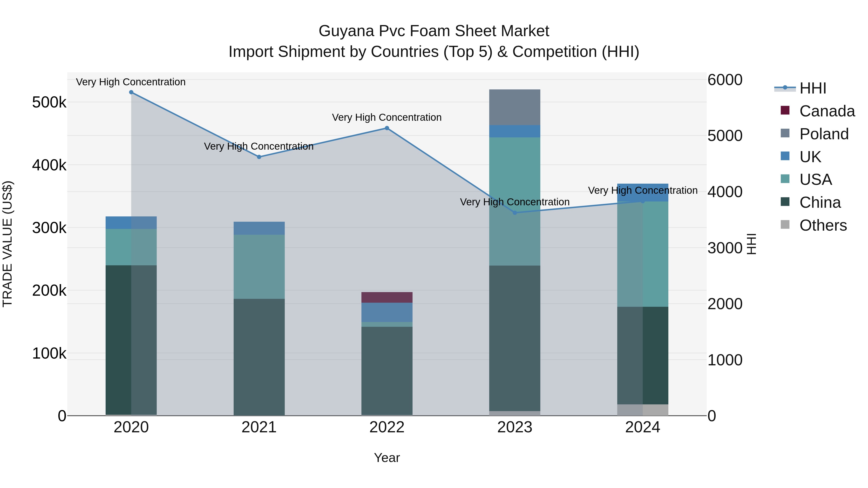Viewport: 868px width, 488px height.
Task: Click the 2022 x-axis label
Action: point(387,427)
